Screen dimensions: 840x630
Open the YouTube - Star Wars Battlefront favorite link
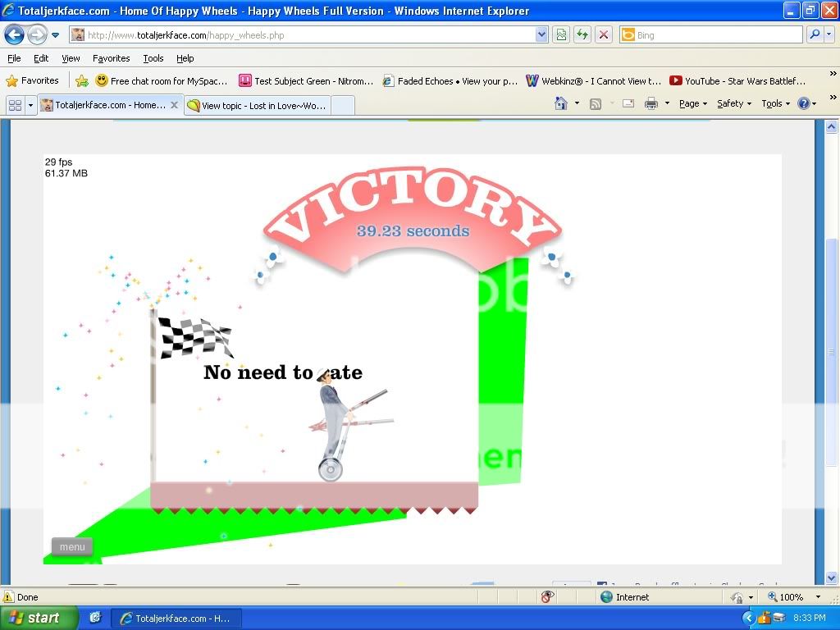737,80
